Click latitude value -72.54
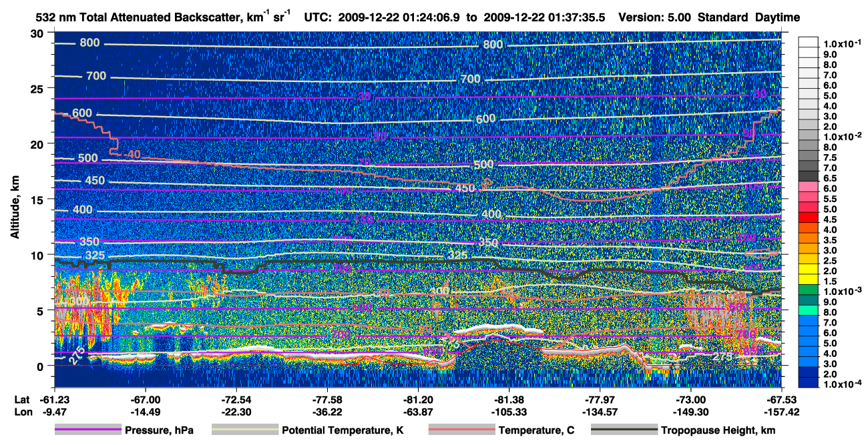The width and height of the screenshot is (868, 445). pos(236,399)
